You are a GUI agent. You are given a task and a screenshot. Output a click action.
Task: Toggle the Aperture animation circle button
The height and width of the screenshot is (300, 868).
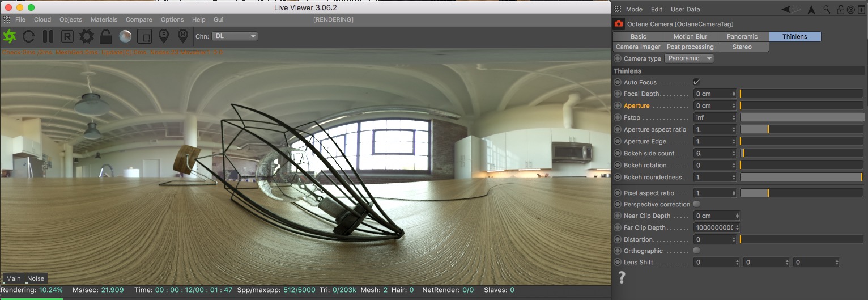[x=618, y=105]
